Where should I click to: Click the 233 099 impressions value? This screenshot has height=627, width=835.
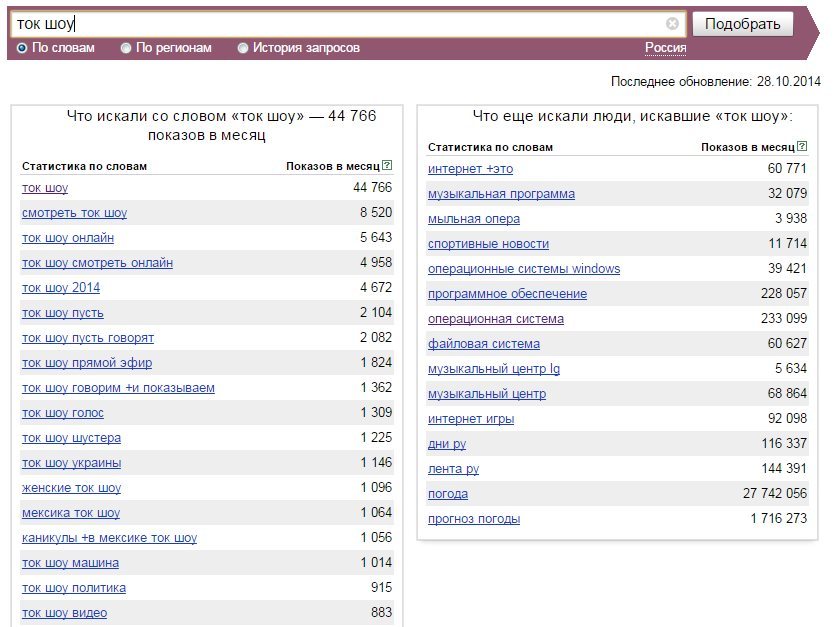784,319
